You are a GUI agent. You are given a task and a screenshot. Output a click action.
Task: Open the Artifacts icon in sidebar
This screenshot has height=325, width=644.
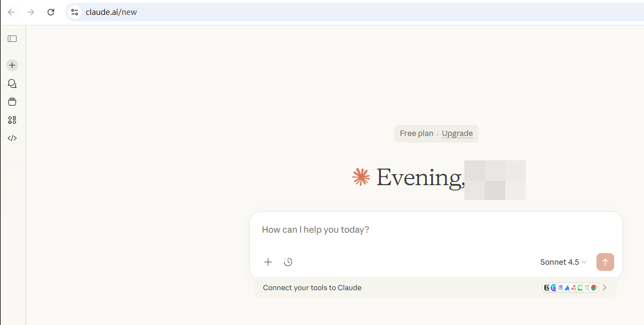[12, 120]
